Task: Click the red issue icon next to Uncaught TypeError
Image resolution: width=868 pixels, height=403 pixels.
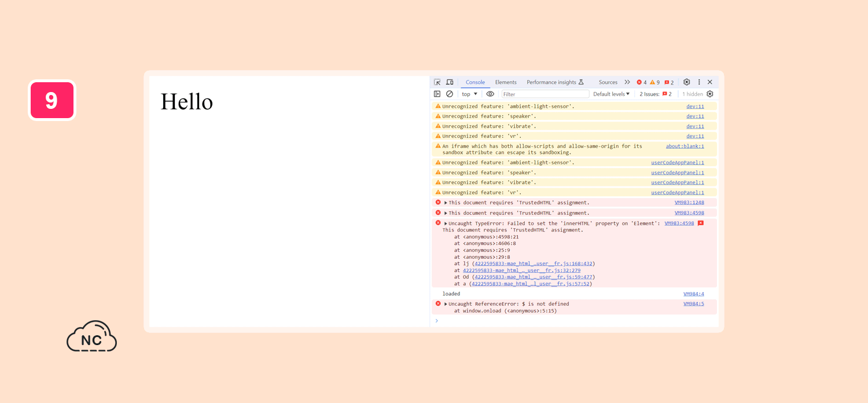Action: pos(701,223)
